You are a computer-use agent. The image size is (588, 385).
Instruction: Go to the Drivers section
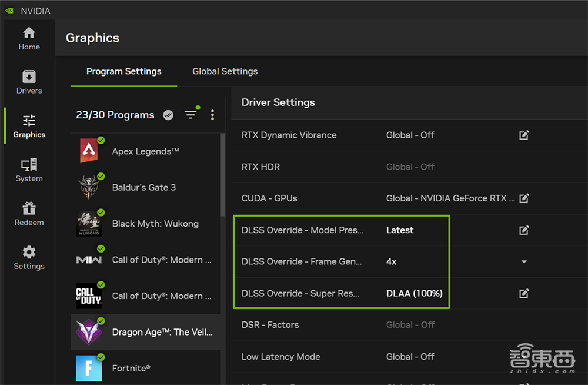point(29,82)
